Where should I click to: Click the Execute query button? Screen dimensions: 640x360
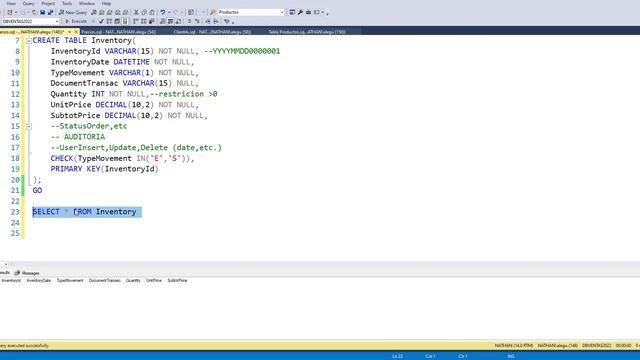[x=76, y=21]
